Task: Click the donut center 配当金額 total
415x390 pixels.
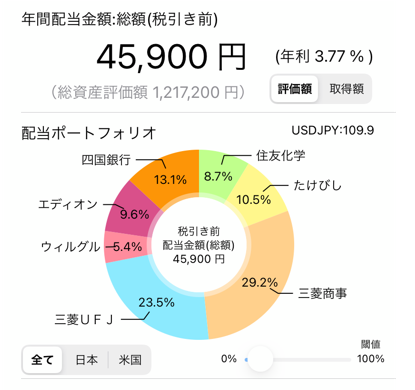Action: 199,245
